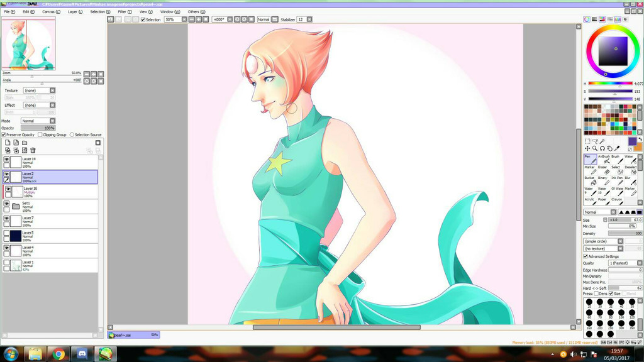Choose the zoom magnifier tool
This screenshot has height=362, width=644.
[595, 148]
